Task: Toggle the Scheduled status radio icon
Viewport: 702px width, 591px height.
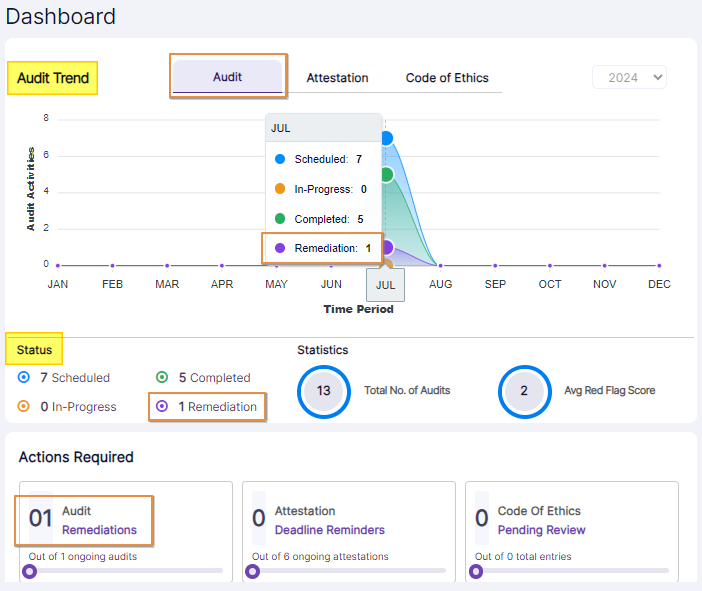Action: click(x=24, y=377)
